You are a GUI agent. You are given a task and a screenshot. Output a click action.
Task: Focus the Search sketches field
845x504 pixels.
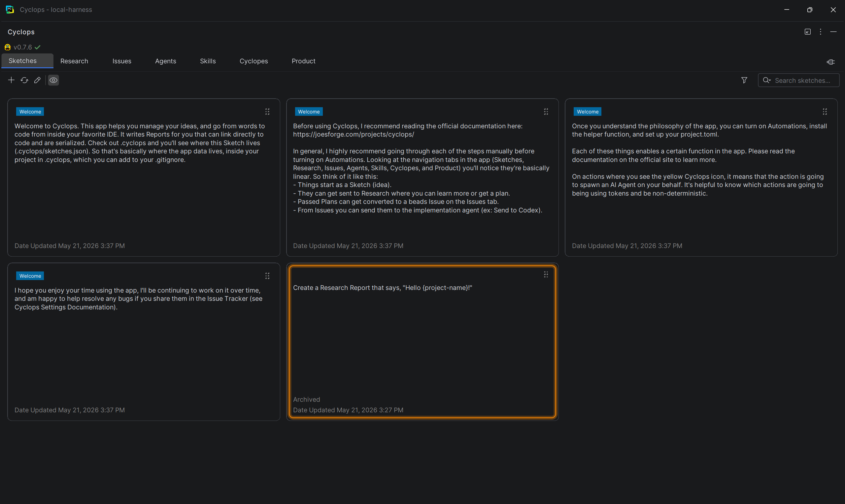pyautogui.click(x=798, y=80)
